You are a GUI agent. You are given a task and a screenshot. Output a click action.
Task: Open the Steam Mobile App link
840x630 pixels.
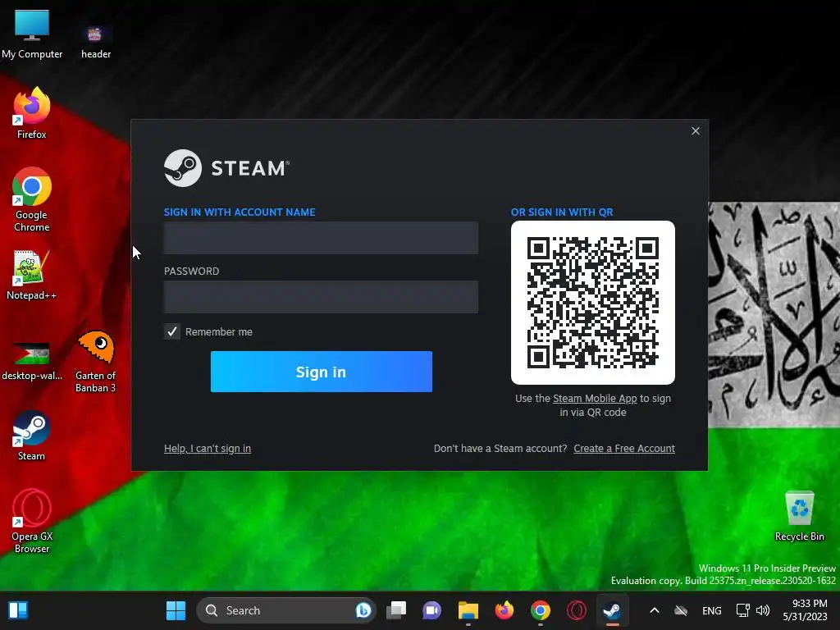595,399
